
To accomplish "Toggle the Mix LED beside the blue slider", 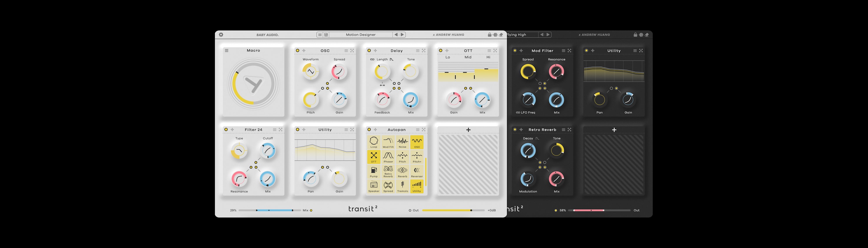I will [x=311, y=210].
